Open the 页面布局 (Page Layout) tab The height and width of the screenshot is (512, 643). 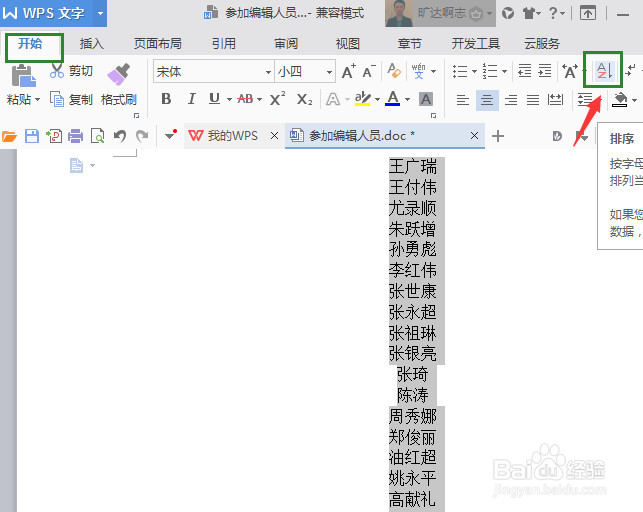coord(157,43)
